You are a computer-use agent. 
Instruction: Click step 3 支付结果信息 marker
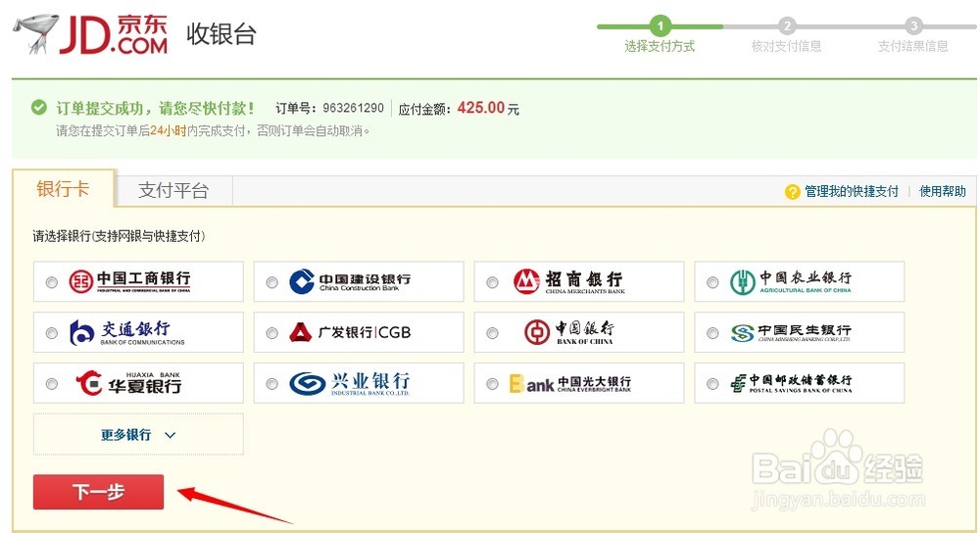[x=913, y=26]
